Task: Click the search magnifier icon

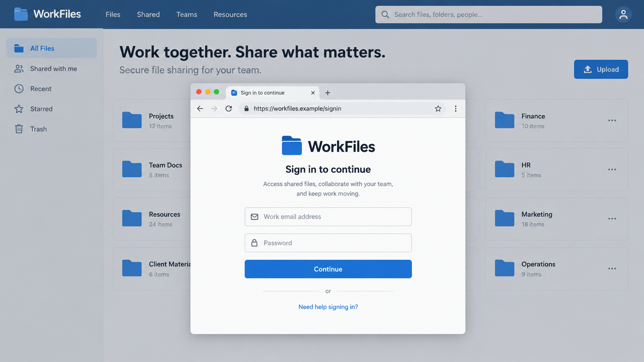Action: click(x=385, y=15)
